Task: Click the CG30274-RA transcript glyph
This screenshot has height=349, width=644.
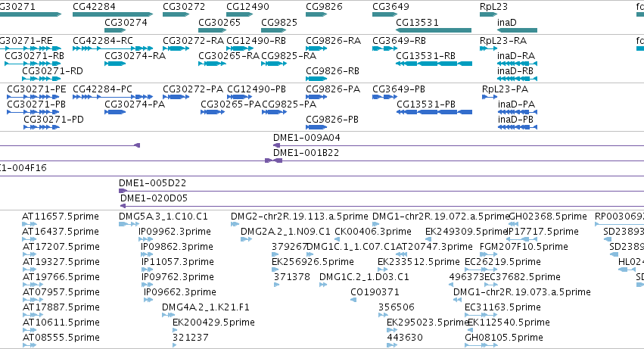Action: [x=115, y=64]
